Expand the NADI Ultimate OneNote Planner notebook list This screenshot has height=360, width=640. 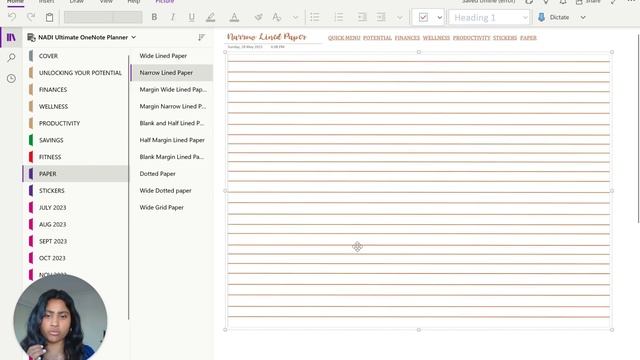click(x=82, y=37)
